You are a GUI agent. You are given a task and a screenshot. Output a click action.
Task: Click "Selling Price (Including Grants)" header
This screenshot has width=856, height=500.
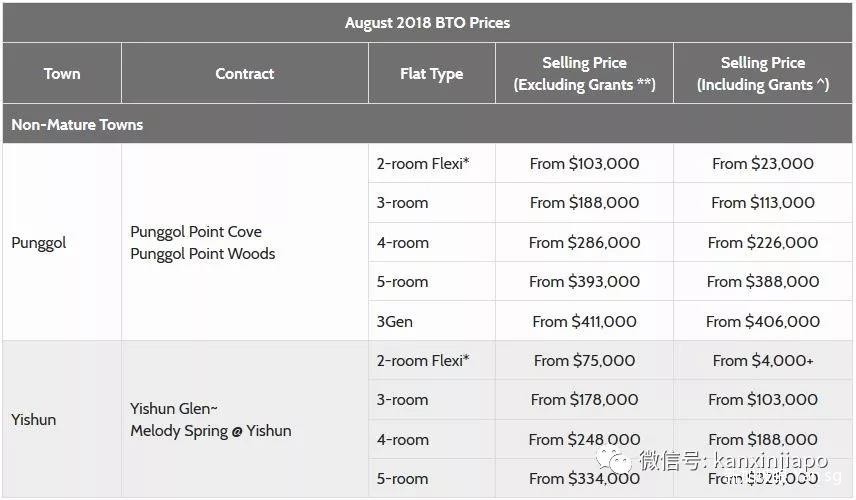763,73
